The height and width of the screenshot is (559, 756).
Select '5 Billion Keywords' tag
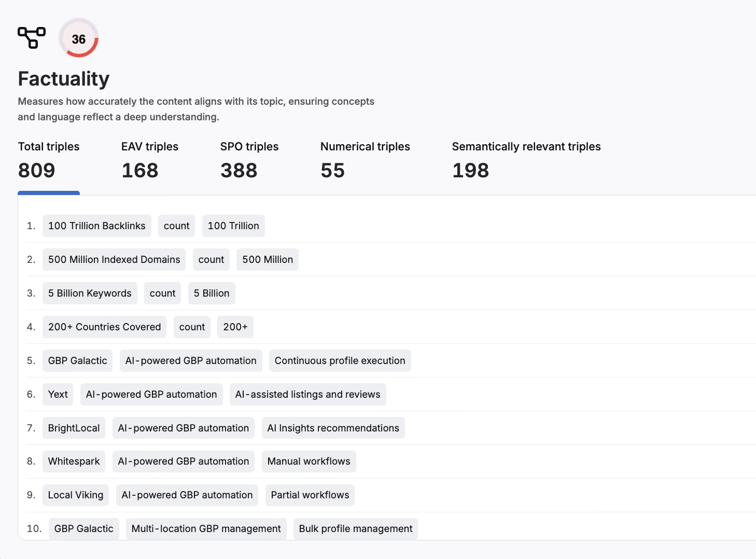[x=90, y=294]
